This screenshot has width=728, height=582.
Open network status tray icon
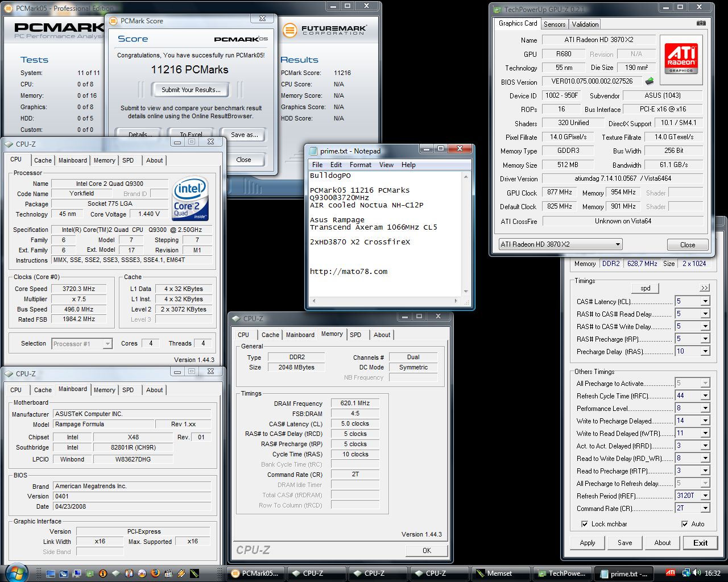686,573
